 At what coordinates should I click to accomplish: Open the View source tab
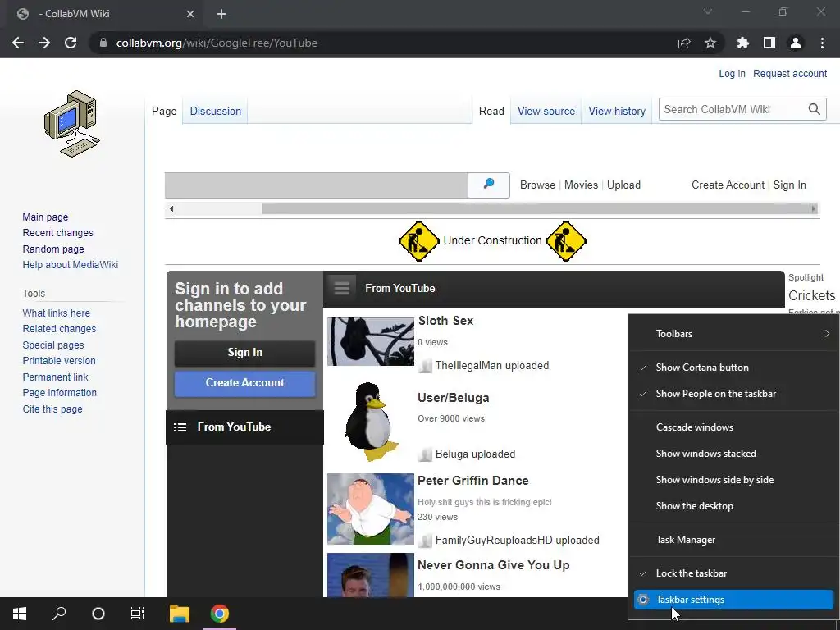[546, 111]
